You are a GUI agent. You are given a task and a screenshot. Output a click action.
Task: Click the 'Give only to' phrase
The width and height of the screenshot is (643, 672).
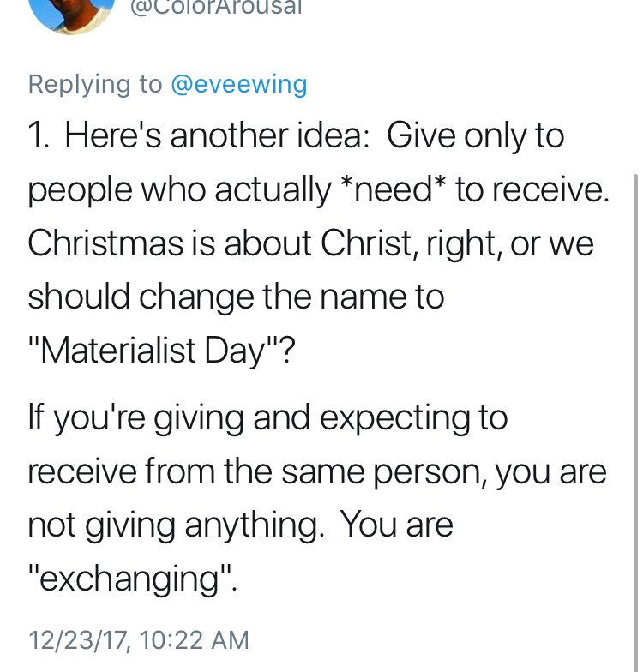point(475,135)
